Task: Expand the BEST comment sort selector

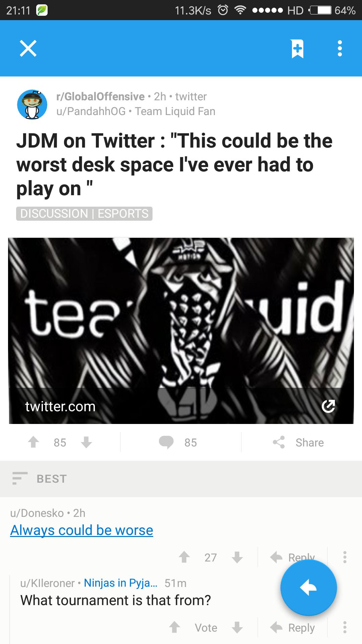Action: pos(40,479)
